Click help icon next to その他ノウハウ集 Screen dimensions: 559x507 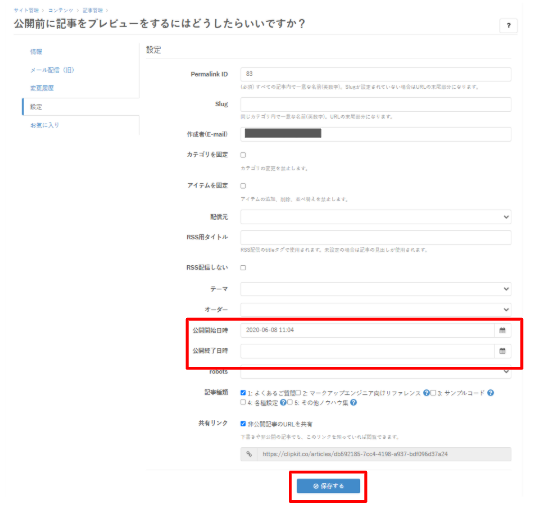(353, 403)
